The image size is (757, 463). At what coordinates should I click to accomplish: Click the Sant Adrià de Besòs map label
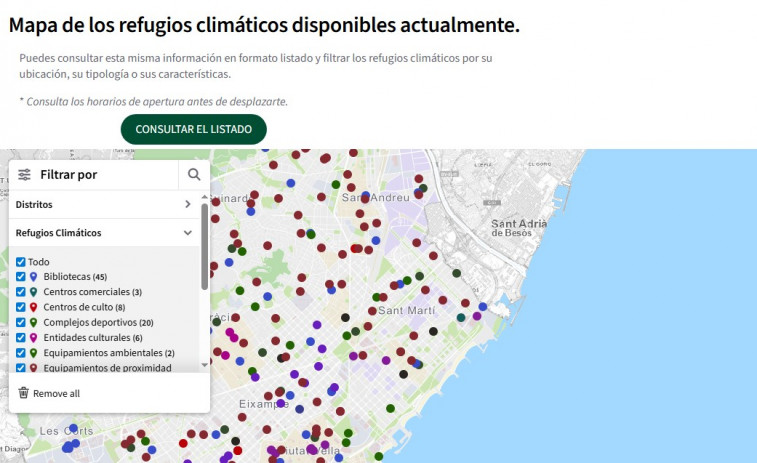pyautogui.click(x=519, y=228)
